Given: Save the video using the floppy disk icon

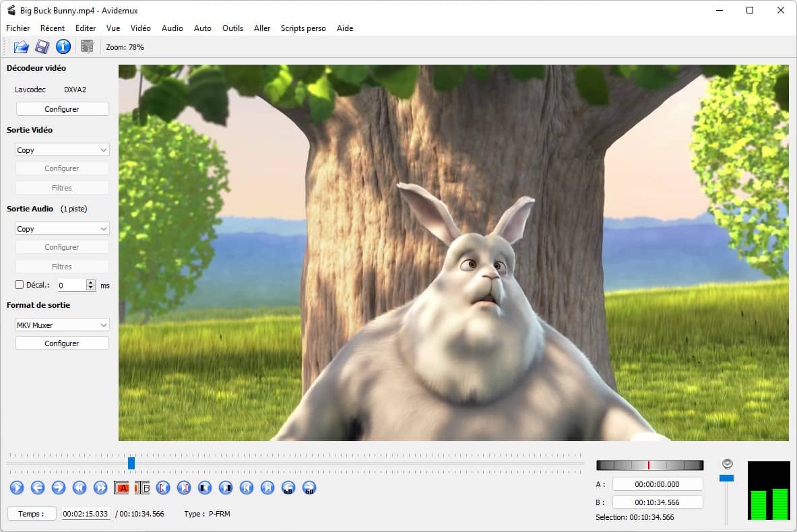Looking at the screenshot, I should coord(42,46).
